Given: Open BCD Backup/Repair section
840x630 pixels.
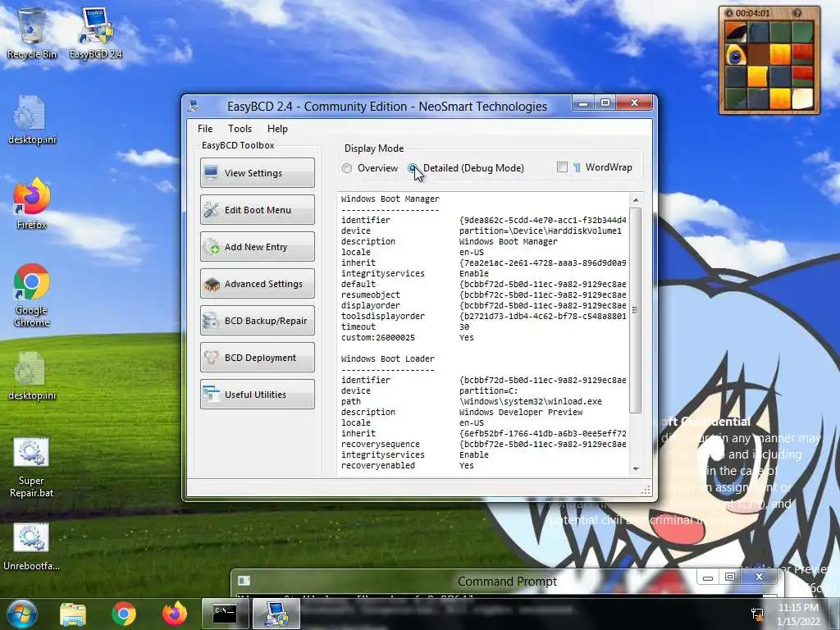Looking at the screenshot, I should pyautogui.click(x=257, y=321).
